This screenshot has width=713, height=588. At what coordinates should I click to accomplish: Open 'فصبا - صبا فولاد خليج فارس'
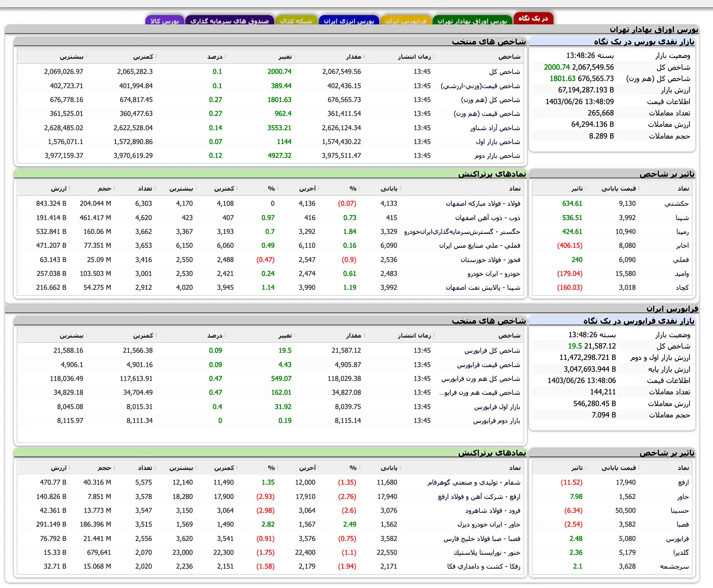tap(482, 539)
